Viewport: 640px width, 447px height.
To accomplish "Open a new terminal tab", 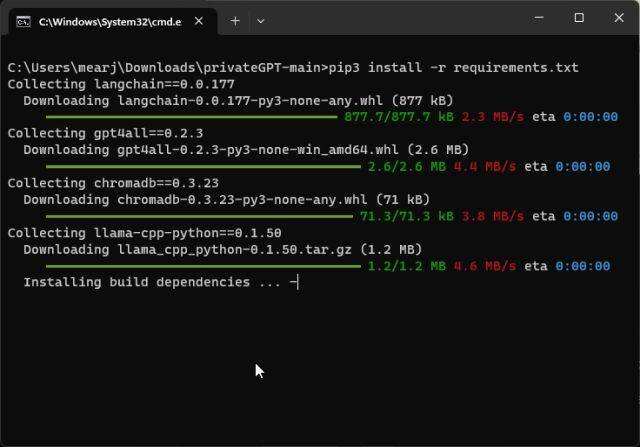I will 235,21.
